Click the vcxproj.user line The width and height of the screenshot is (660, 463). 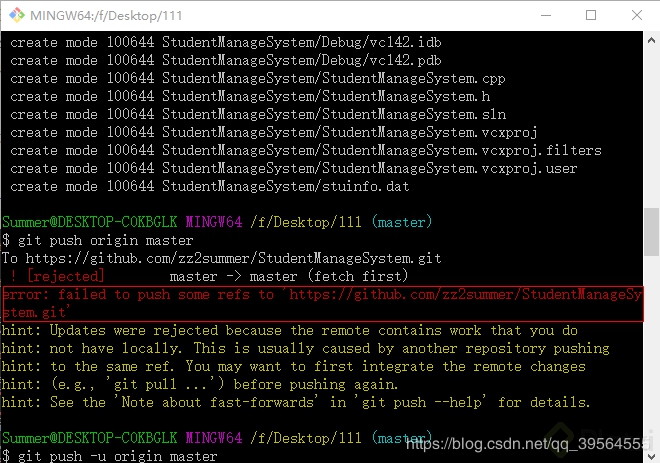(293, 168)
